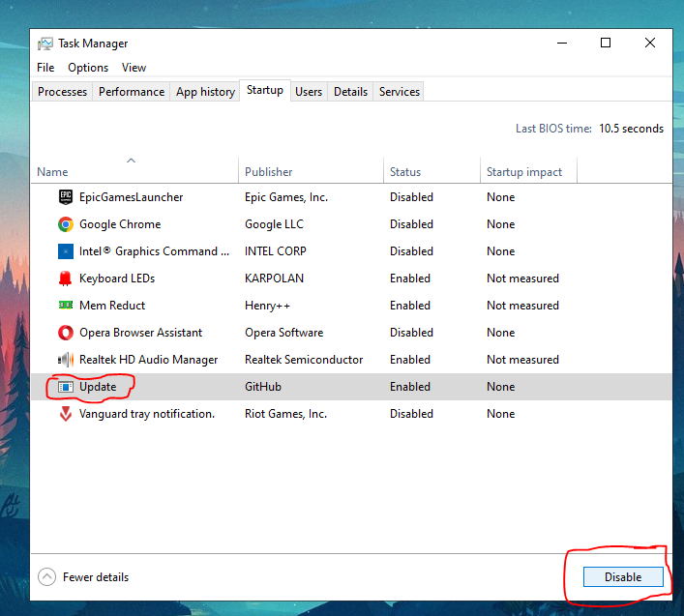The height and width of the screenshot is (616, 684).
Task: Click the Opera Browser Assistant icon
Action: coord(66,333)
